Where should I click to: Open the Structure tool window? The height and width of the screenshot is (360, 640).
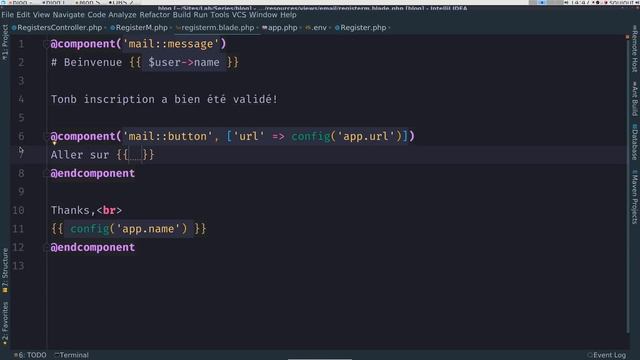click(5, 270)
